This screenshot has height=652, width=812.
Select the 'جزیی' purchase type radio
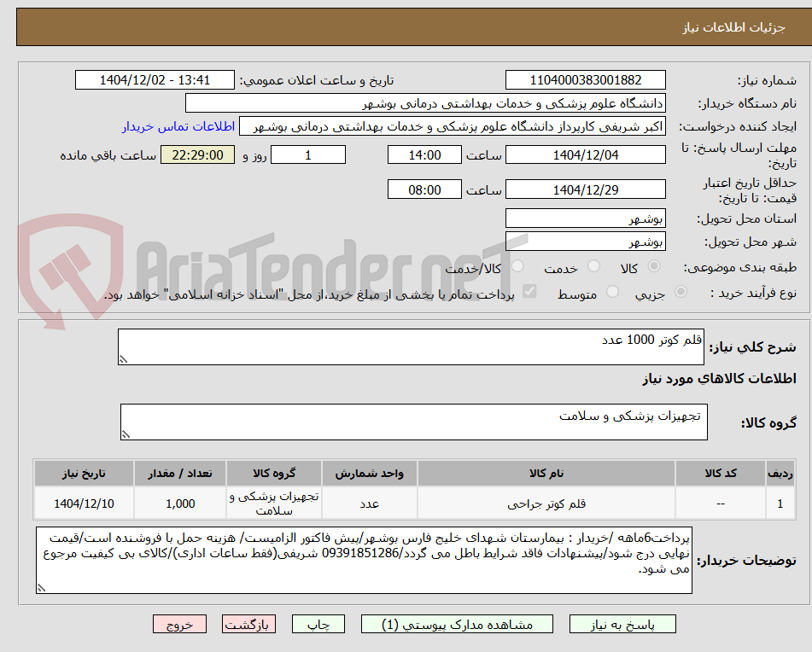click(681, 292)
